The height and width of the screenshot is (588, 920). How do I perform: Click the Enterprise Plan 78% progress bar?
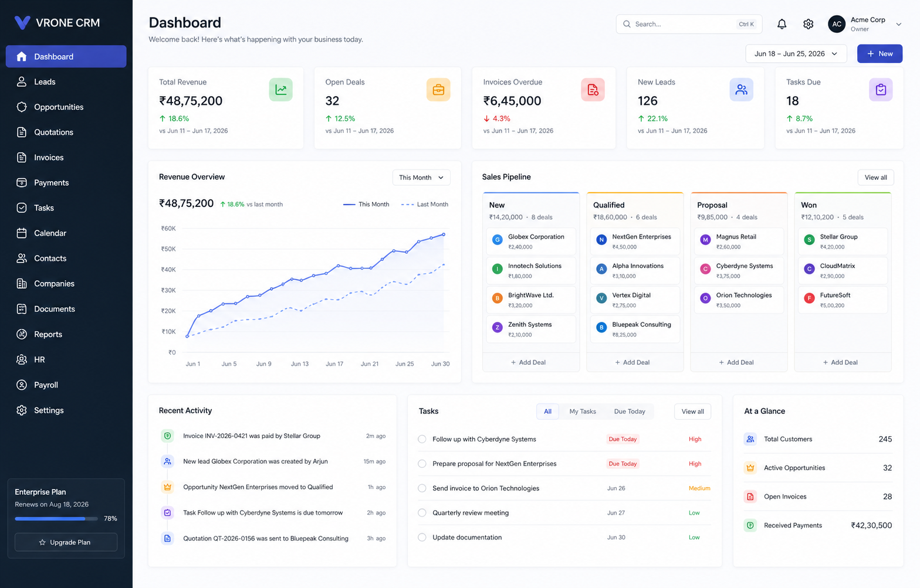pyautogui.click(x=58, y=519)
